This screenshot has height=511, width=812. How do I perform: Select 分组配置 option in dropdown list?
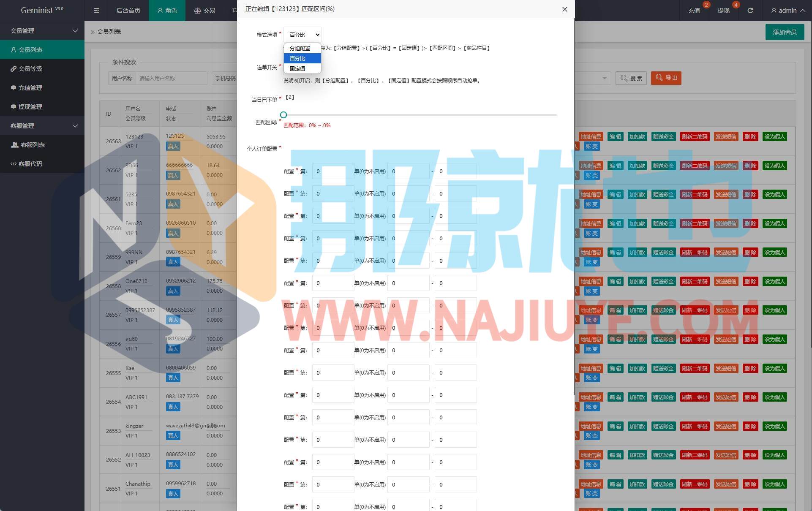[x=300, y=49]
